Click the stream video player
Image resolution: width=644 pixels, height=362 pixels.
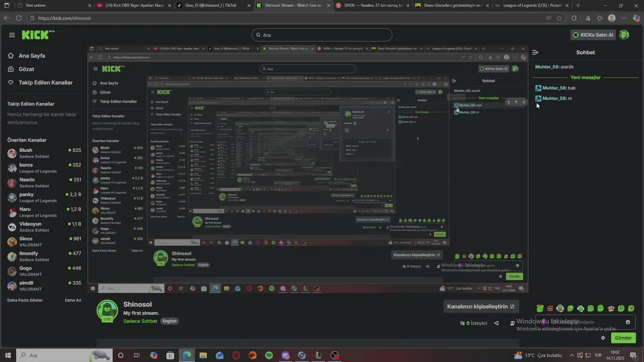pyautogui.click(x=307, y=169)
